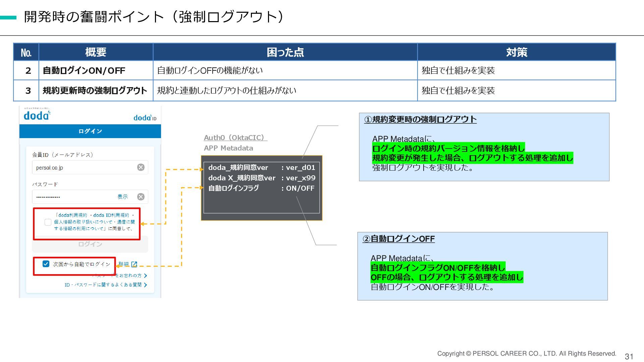The image size is (644, 362).
Task: Click the PERSOL CAREER copyright footer
Action: pos(527,354)
